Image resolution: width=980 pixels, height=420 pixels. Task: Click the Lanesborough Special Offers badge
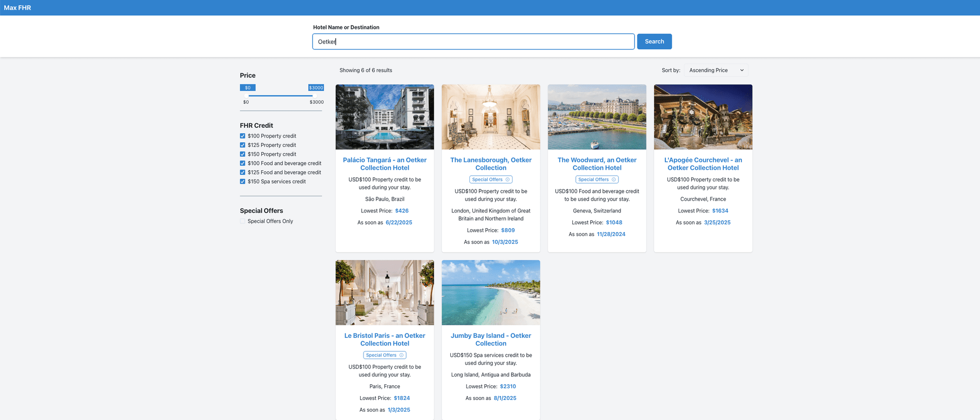(x=491, y=180)
